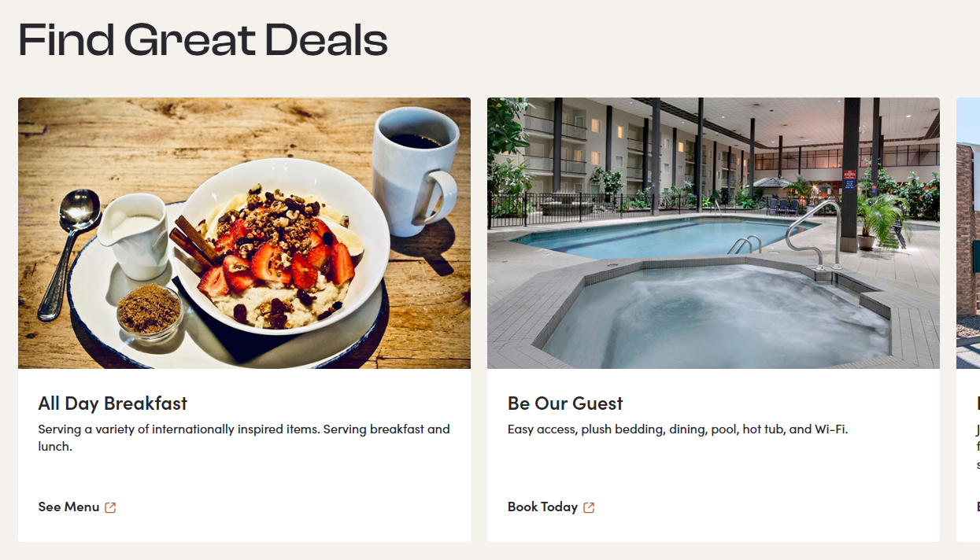Click the external link icon beside Book Today

(x=589, y=507)
